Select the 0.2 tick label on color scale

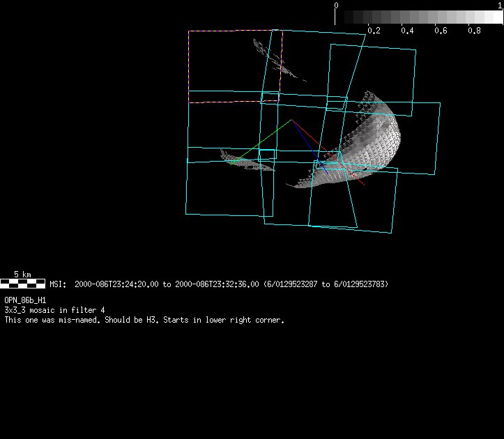tap(374, 31)
